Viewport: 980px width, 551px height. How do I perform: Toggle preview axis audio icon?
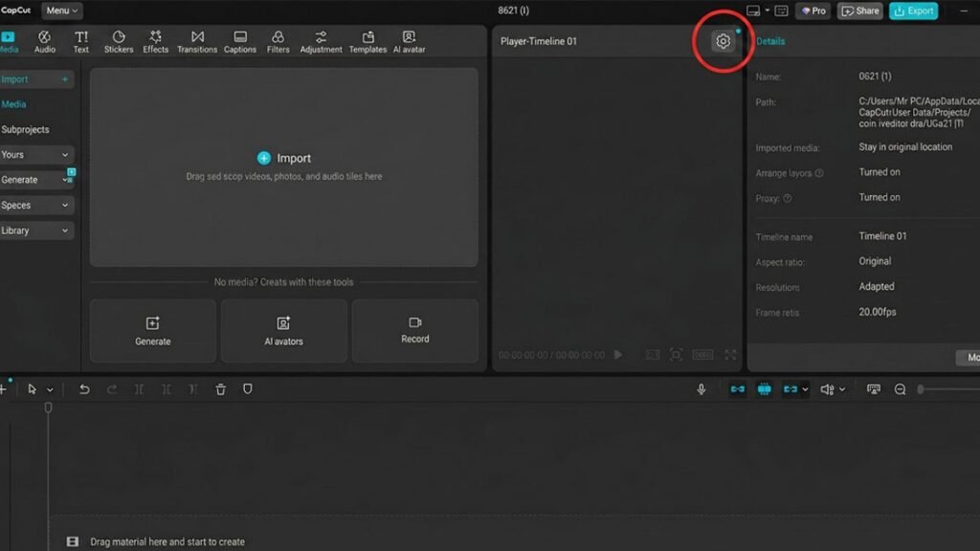(827, 389)
